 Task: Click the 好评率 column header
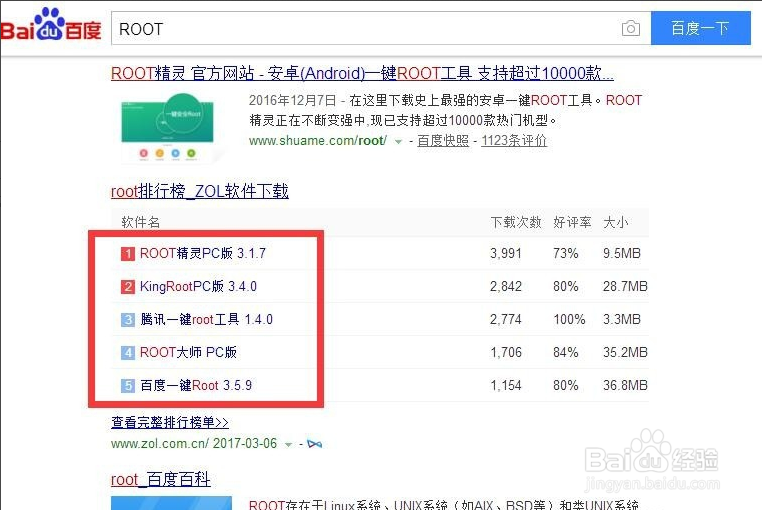click(572, 222)
